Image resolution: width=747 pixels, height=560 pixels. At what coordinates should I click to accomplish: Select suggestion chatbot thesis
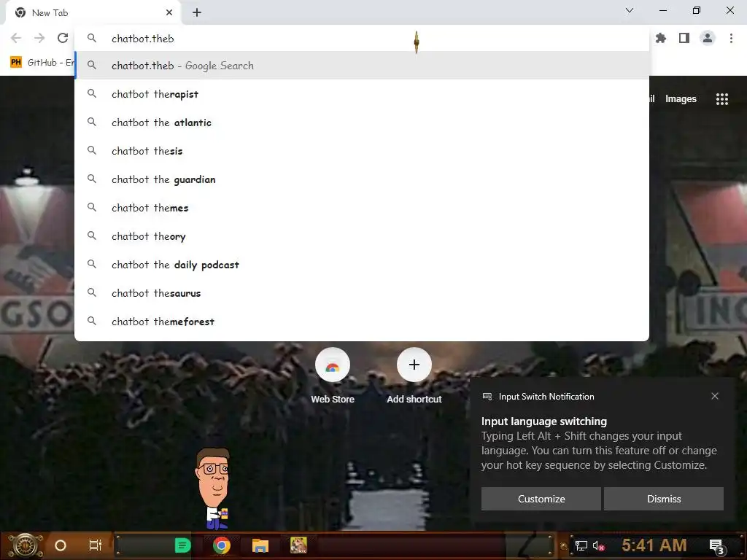coord(362,151)
